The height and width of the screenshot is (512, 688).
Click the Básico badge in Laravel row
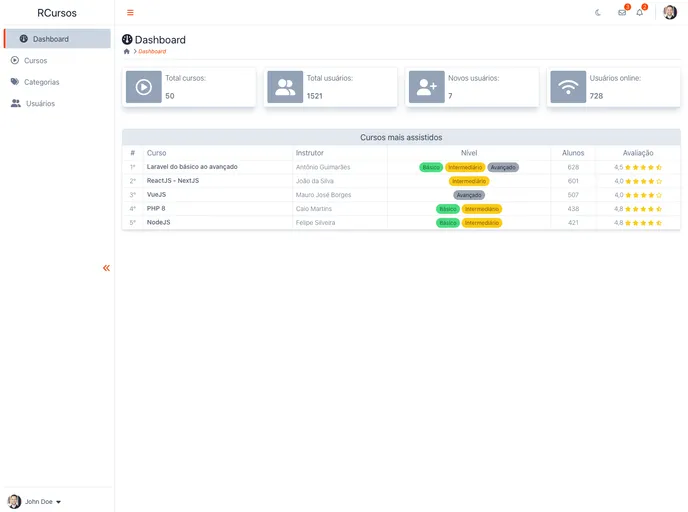(x=431, y=167)
